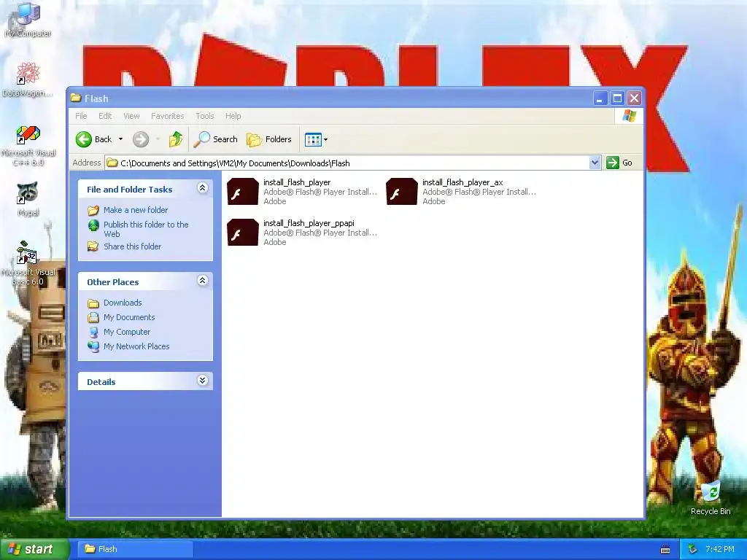Open the Help menu
Viewport: 747px width, 560px height.
233,116
